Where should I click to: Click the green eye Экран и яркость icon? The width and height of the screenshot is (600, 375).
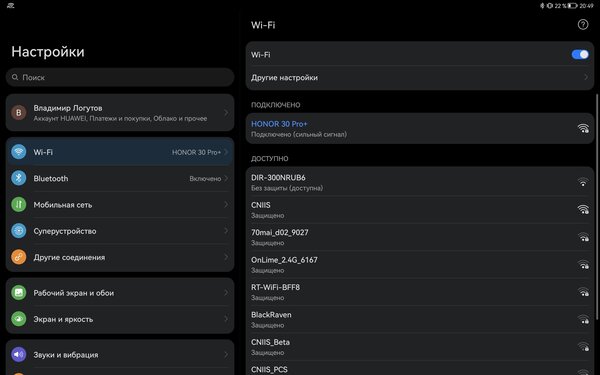click(18, 319)
